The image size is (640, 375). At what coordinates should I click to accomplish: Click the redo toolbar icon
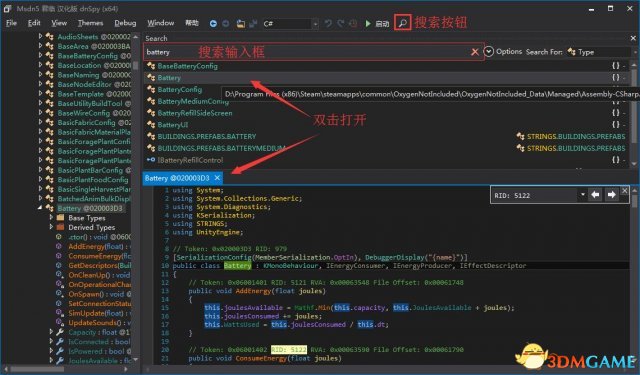point(340,24)
